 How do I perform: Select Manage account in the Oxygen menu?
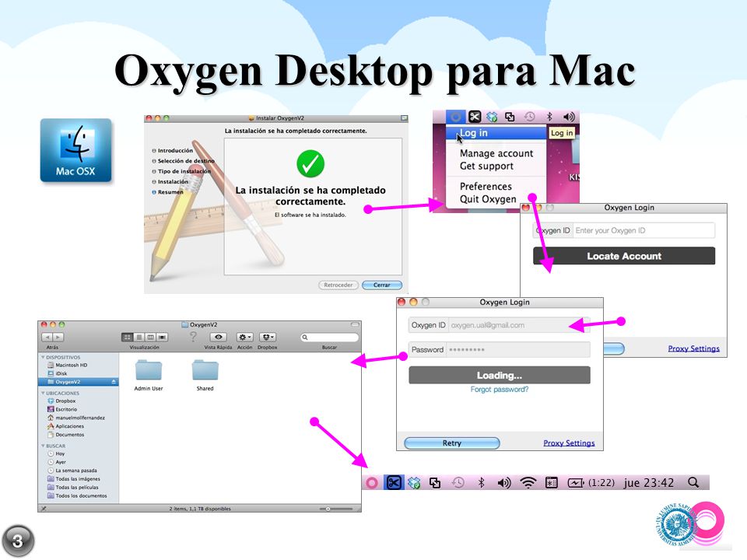click(x=496, y=153)
